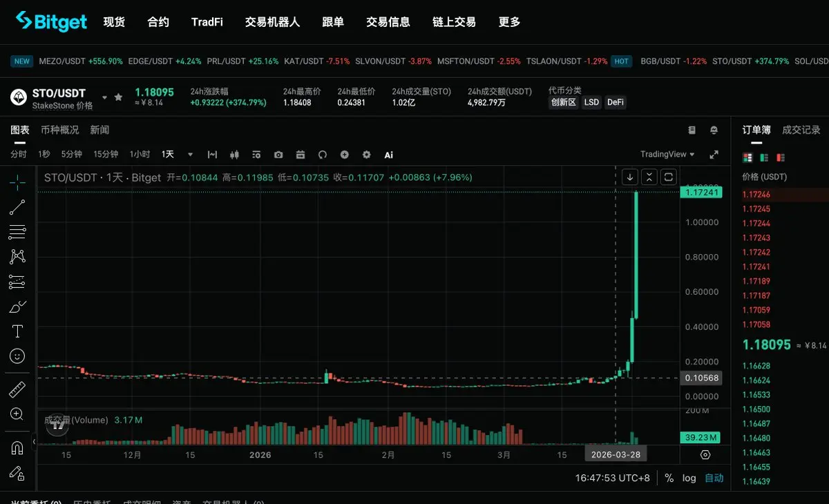Open MEZO/USDT ticker link

pos(81,61)
